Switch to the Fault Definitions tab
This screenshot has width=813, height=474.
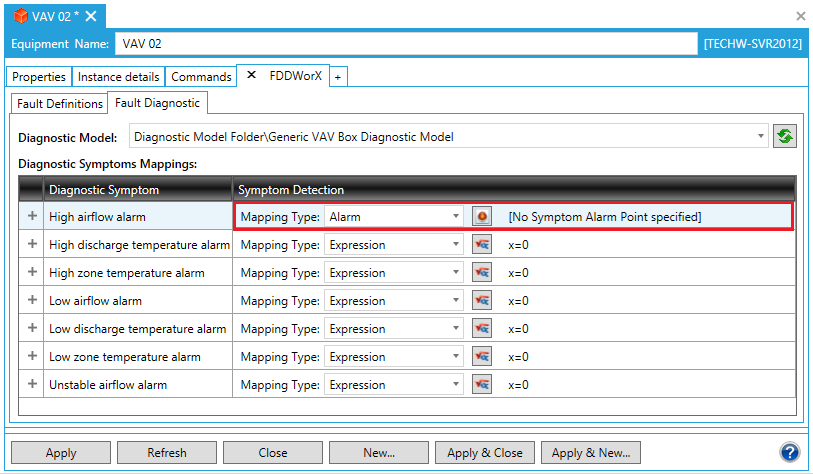coord(60,103)
